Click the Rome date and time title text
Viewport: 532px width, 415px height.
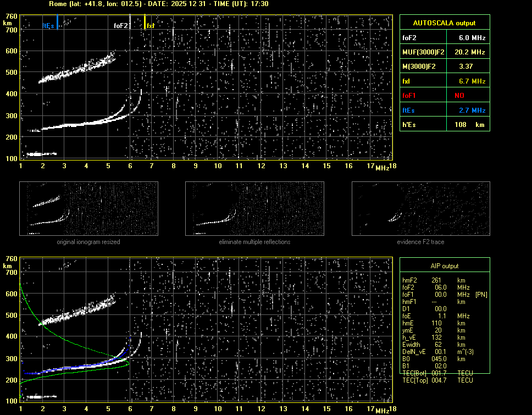159,4
